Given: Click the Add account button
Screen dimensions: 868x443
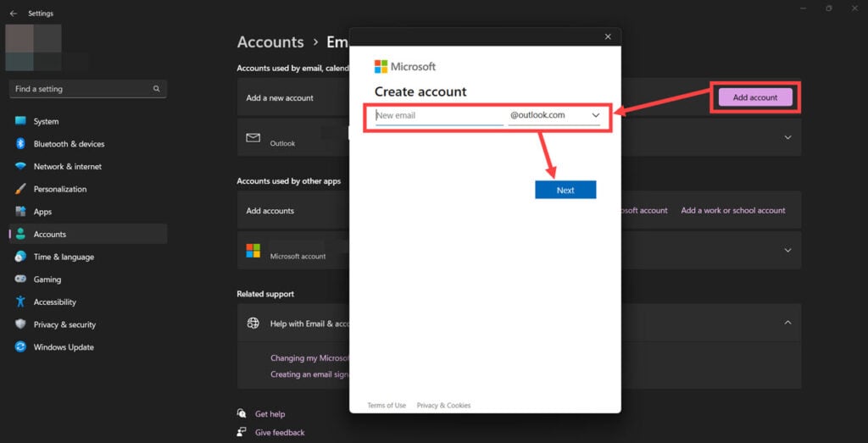Looking at the screenshot, I should pos(754,97).
